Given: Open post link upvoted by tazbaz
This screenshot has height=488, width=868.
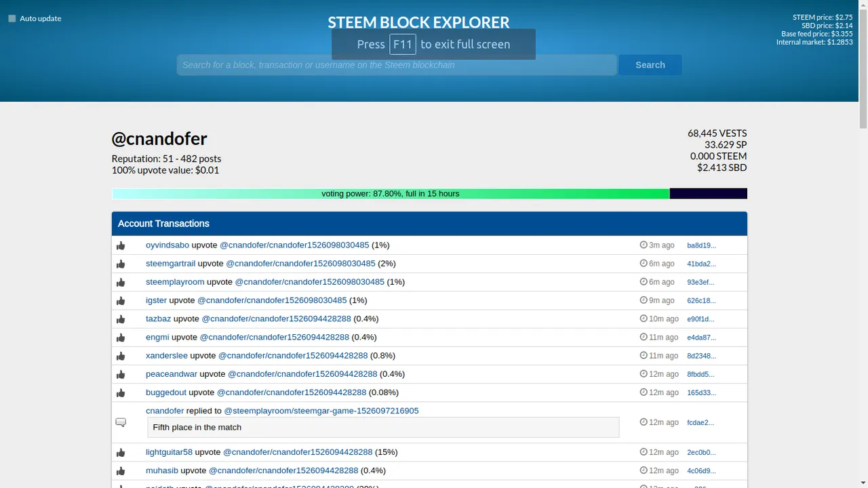Looking at the screenshot, I should pos(277,318).
